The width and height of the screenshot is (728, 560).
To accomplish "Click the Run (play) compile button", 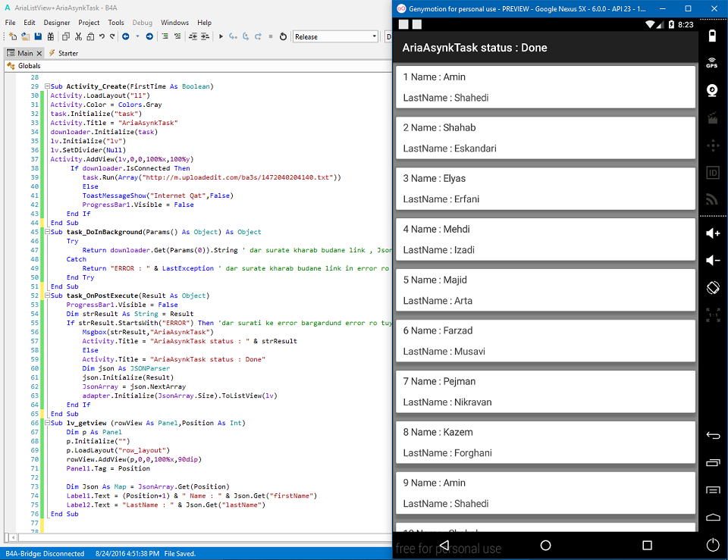I will (221, 36).
